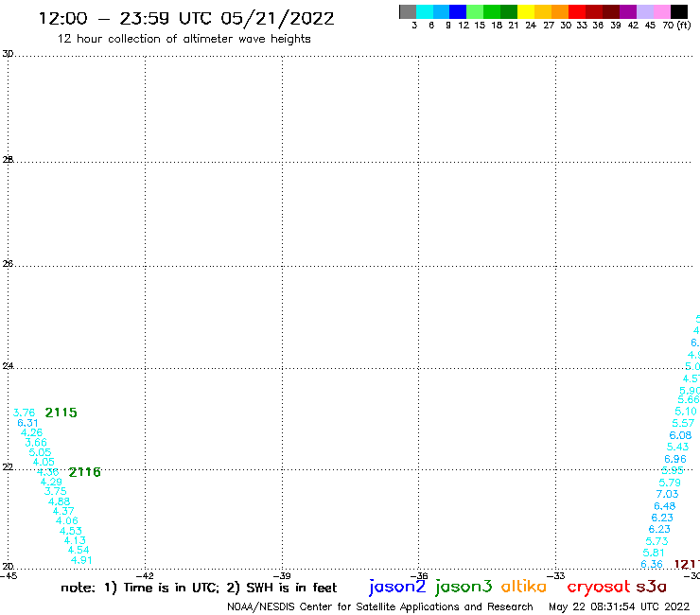Click the purple swatch in the color scale
The width and height of the screenshot is (700, 615).
pos(628,11)
